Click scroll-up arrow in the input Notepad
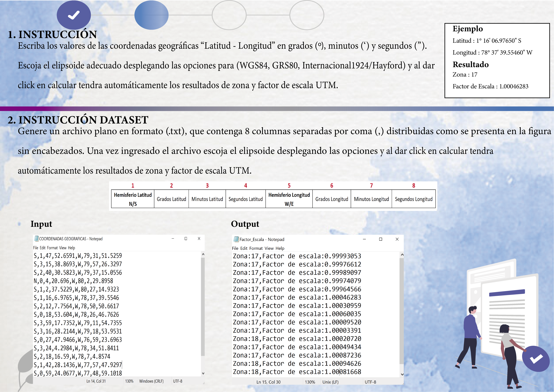Screen dimensions: 554x392 point(203,254)
